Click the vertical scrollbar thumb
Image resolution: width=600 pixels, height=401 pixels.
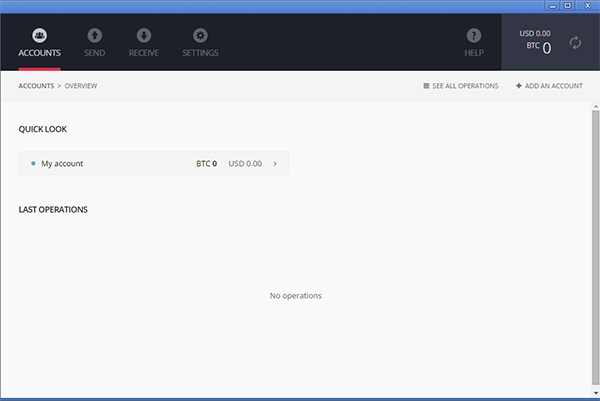[x=595, y=247]
